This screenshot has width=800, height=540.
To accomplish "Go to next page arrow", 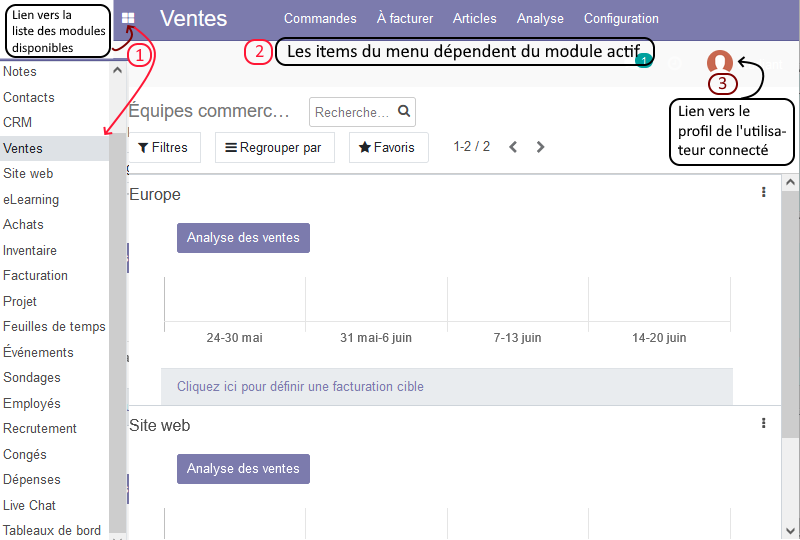I will [541, 147].
